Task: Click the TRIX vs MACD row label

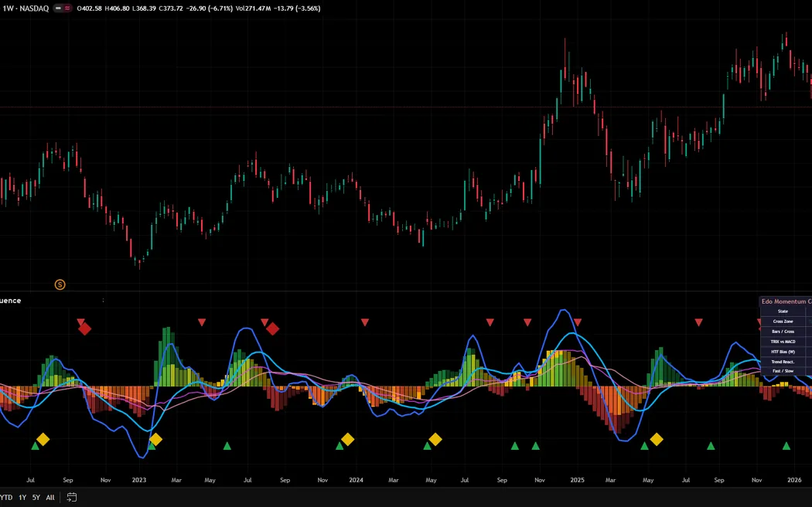Action: pyautogui.click(x=783, y=342)
